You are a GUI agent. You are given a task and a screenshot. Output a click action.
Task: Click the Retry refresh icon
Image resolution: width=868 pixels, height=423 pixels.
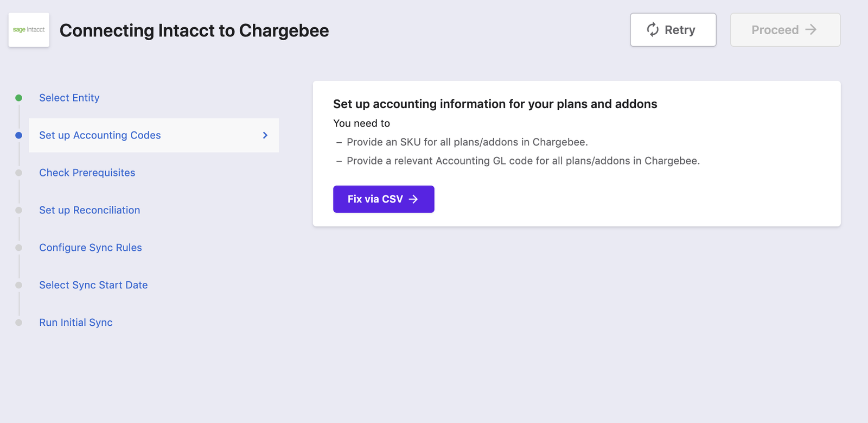(653, 30)
